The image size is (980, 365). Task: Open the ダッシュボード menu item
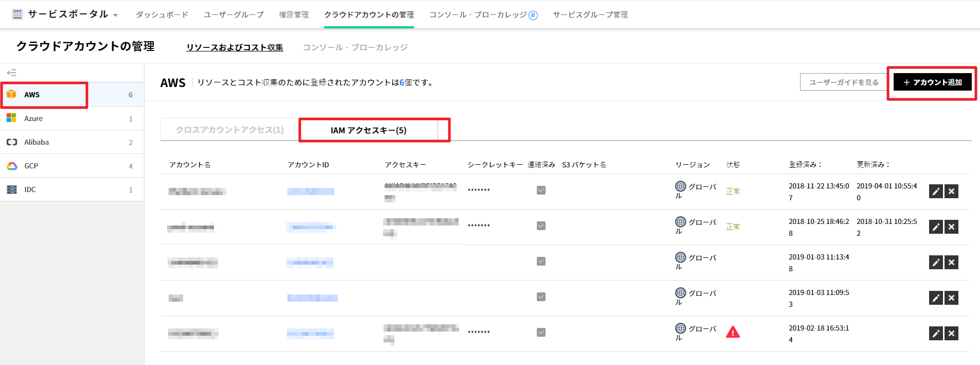(x=162, y=15)
